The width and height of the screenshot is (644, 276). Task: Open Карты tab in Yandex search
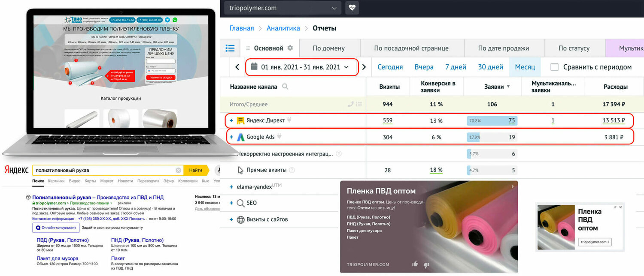point(90,181)
